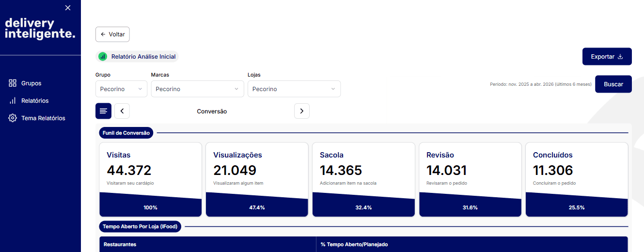Click the Tempo Aberto Por Loja (IFood) heading
This screenshot has width=644, height=252.
(x=140, y=226)
